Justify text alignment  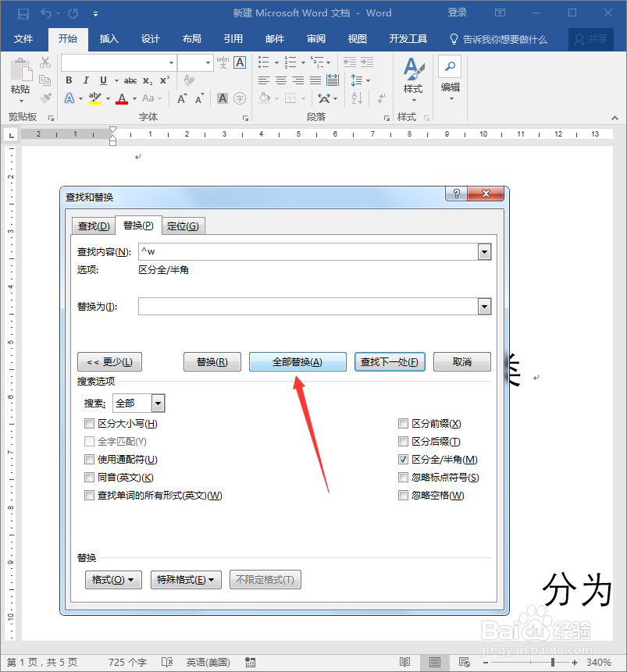coord(315,80)
